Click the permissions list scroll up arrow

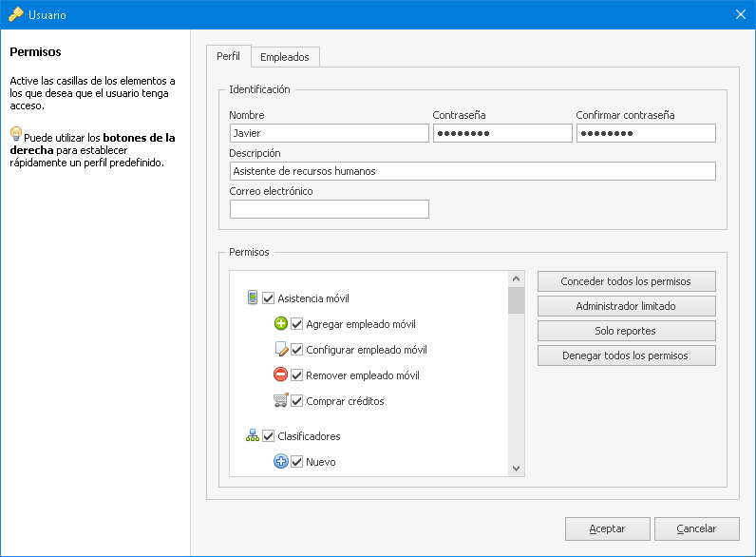click(516, 279)
